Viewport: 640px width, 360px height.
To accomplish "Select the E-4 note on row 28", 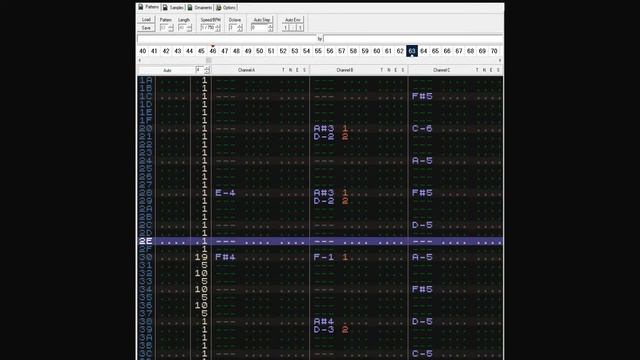I will click(x=225, y=193).
